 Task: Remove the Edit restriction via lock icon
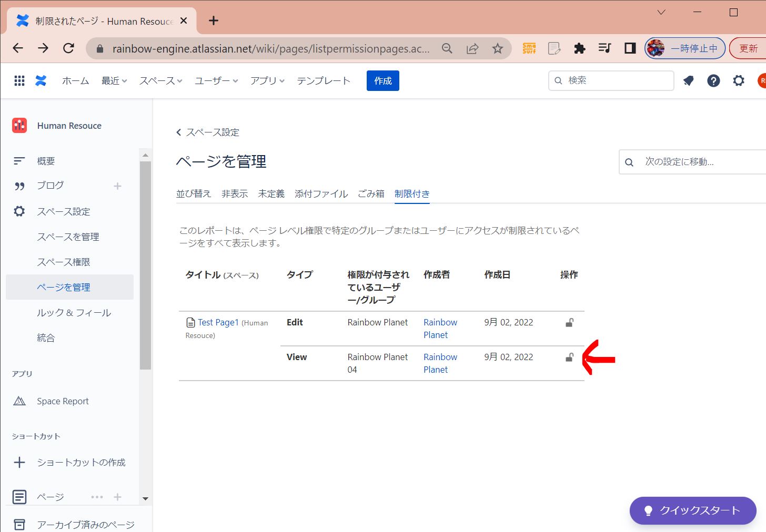(x=569, y=323)
